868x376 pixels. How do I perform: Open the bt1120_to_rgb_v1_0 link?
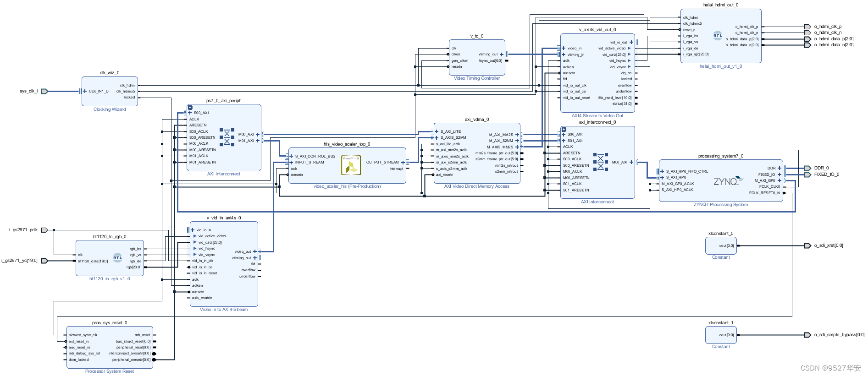coord(110,279)
